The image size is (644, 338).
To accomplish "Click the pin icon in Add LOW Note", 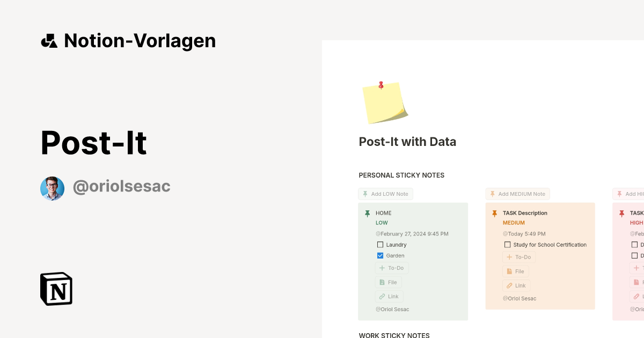I will pos(365,194).
